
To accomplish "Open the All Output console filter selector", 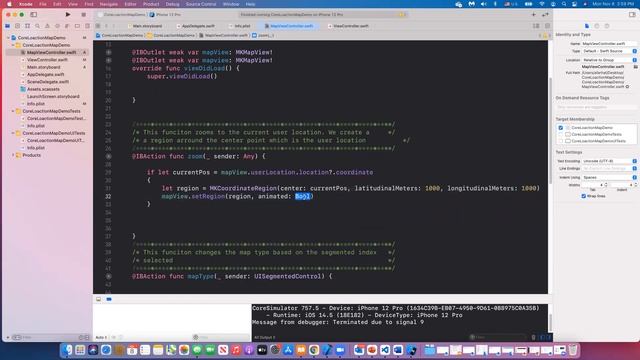I will [x=264, y=338].
